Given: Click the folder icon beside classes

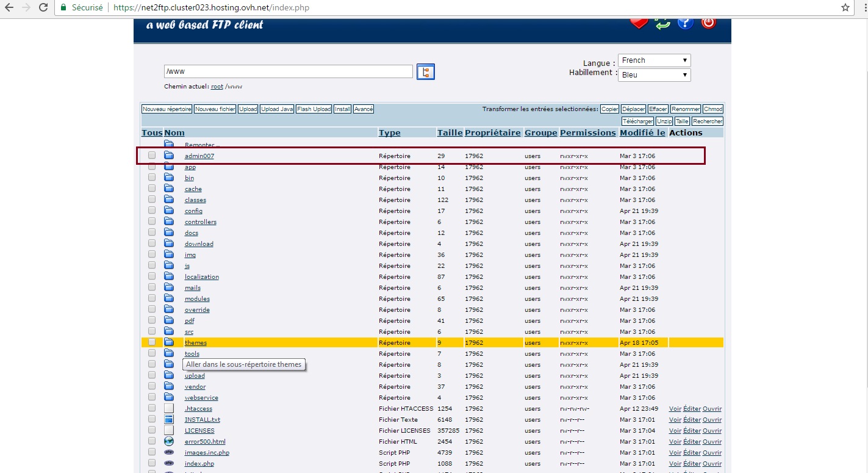Looking at the screenshot, I should (169, 200).
